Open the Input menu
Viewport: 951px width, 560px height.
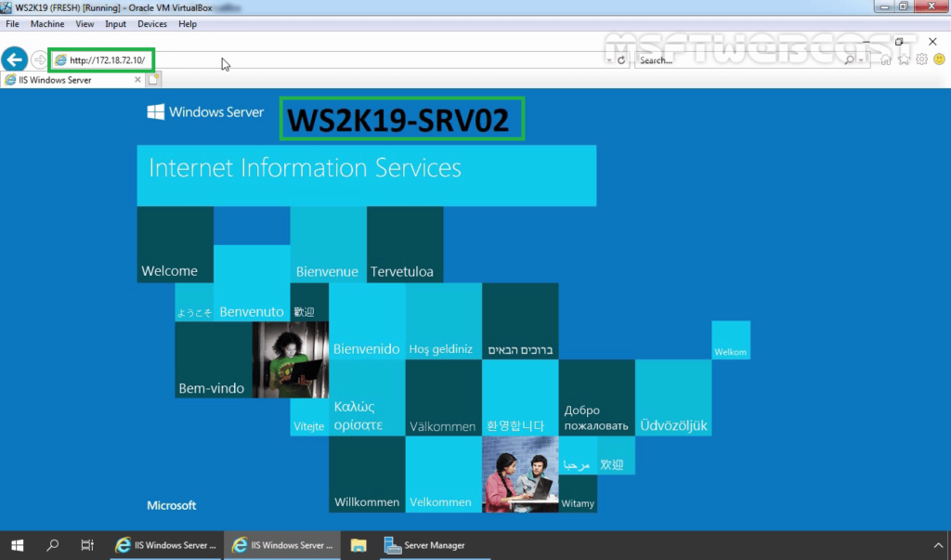pos(115,23)
